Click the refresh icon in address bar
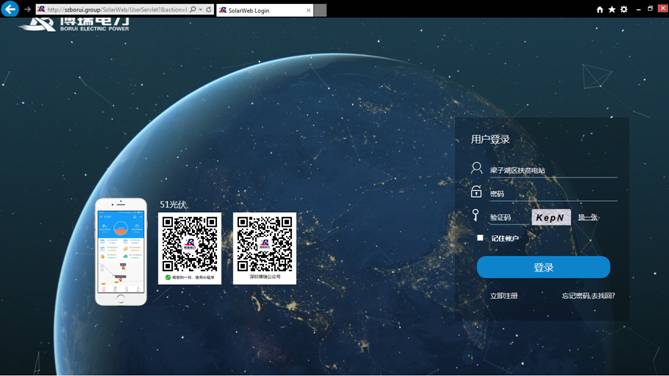This screenshot has width=669, height=376. (209, 9)
